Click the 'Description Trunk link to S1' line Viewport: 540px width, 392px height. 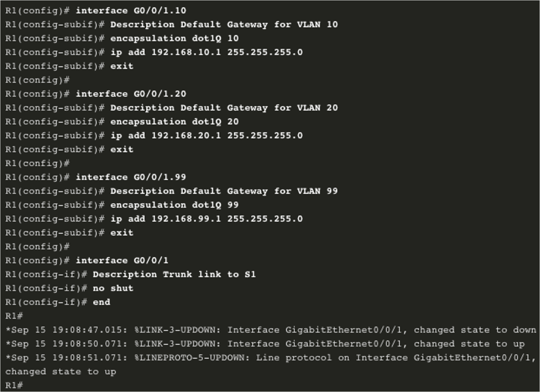tap(174, 274)
